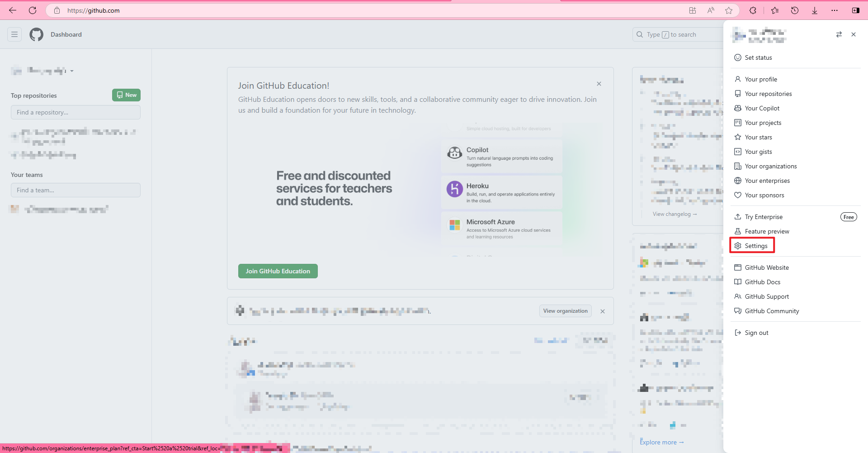Open Your profile from the menu
The height and width of the screenshot is (453, 868).
796,79
